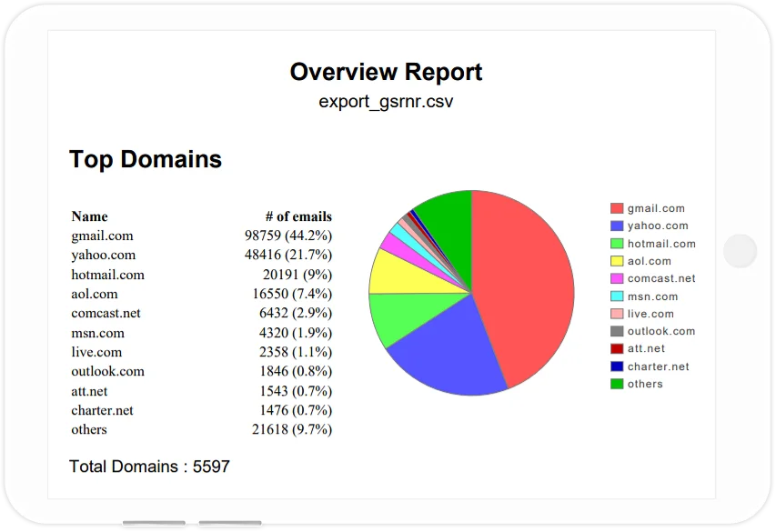
Task: Click the 'Total Domains : 5597' text
Action: (149, 467)
